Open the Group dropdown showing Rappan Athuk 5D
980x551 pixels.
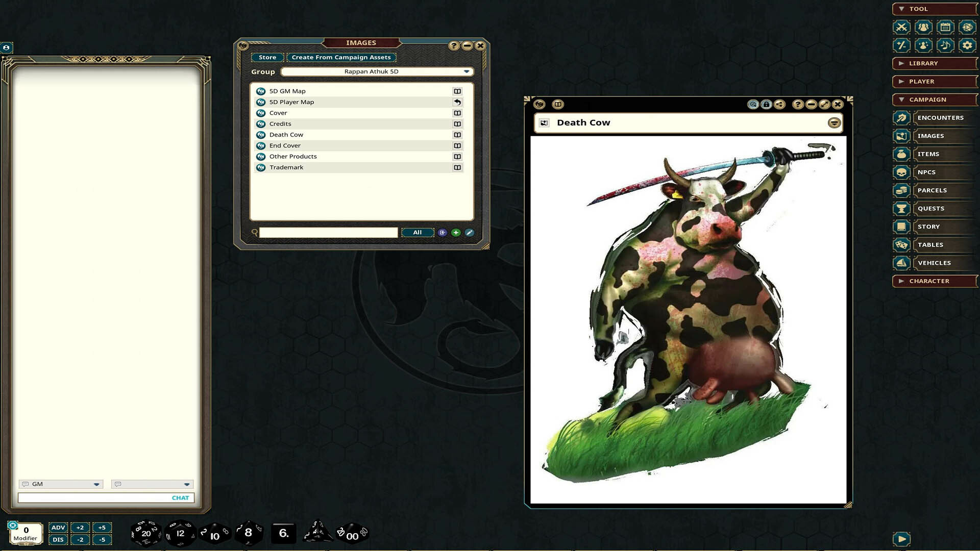tap(466, 71)
